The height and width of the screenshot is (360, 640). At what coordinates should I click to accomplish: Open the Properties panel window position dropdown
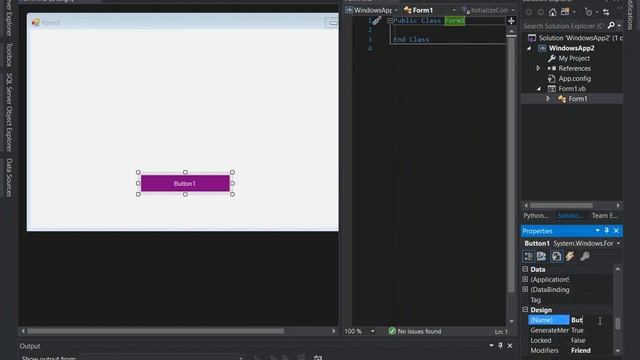[x=598, y=231]
